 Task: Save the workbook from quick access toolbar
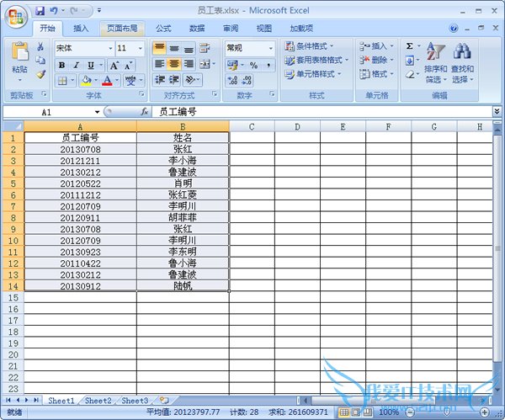40,11
